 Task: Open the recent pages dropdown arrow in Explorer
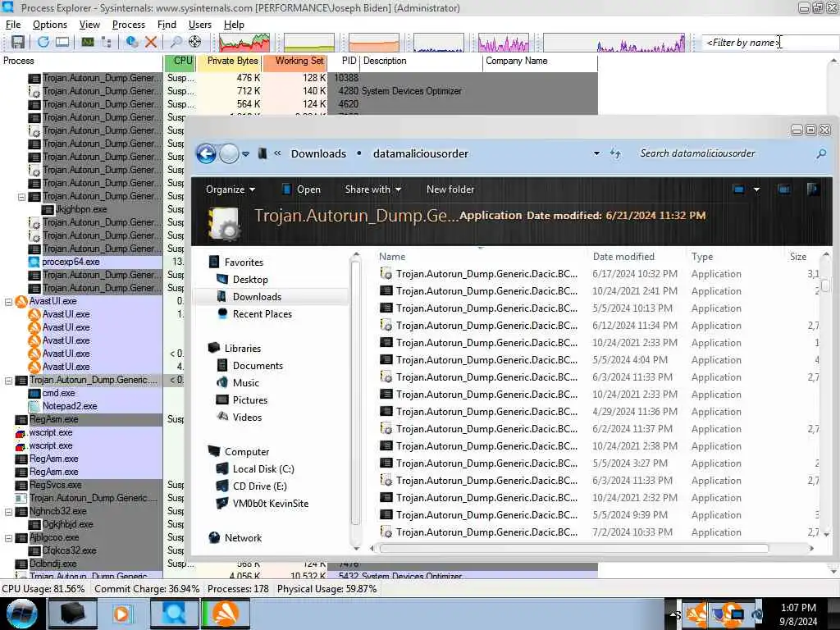coord(245,153)
